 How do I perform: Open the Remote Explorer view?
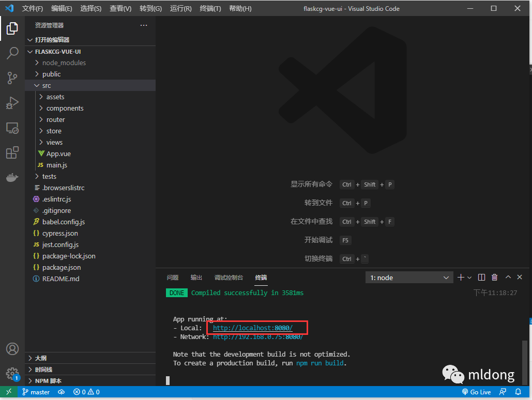click(12, 128)
